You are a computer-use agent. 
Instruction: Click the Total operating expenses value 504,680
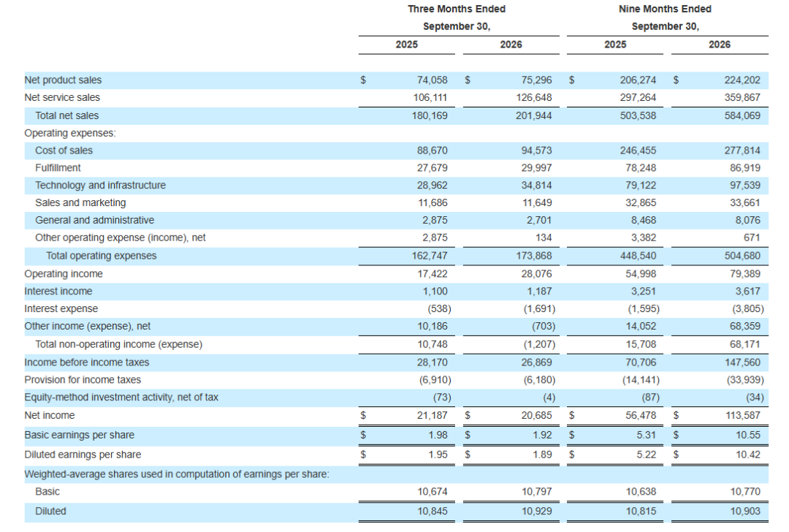[742, 256]
